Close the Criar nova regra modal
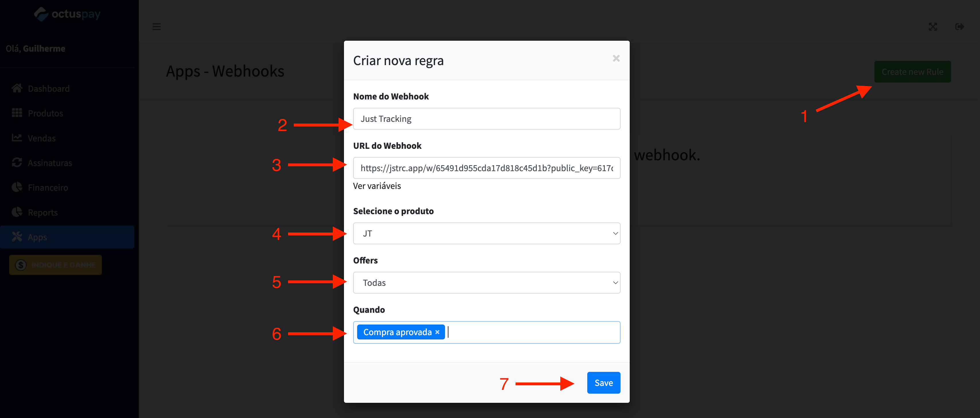The height and width of the screenshot is (418, 980). (616, 58)
